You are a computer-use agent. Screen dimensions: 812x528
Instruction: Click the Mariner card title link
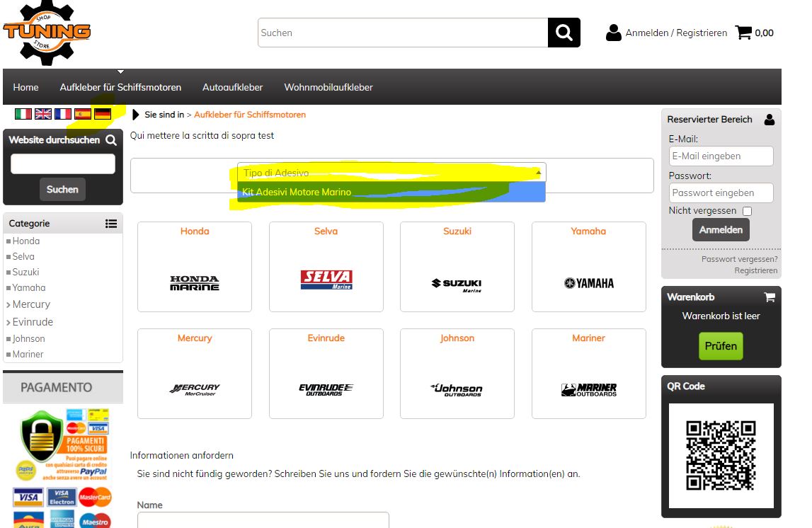(588, 338)
